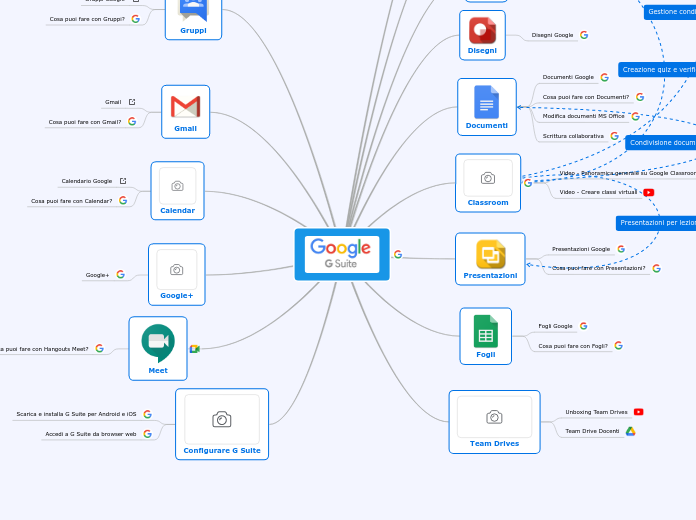Select the Gmail node

pos(186,112)
